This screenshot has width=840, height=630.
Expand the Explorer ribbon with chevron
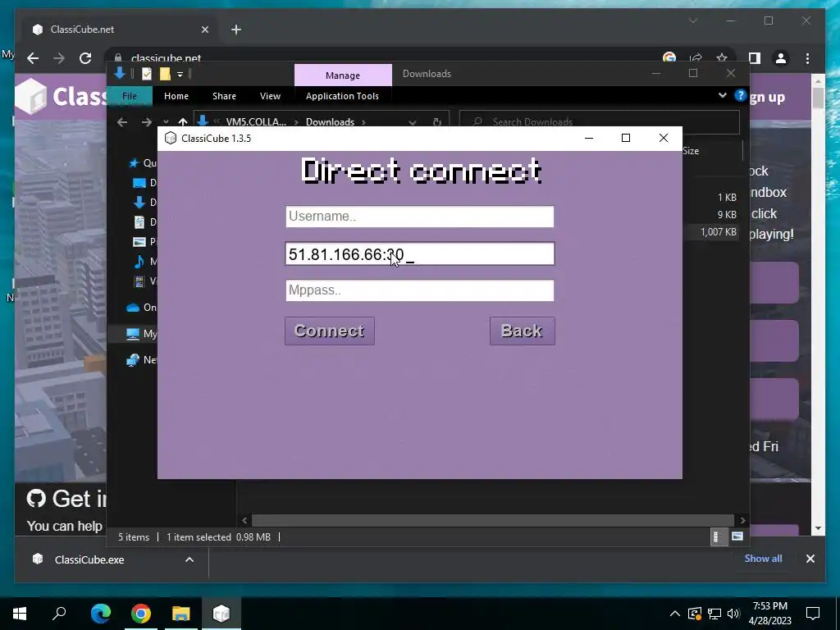click(x=722, y=95)
